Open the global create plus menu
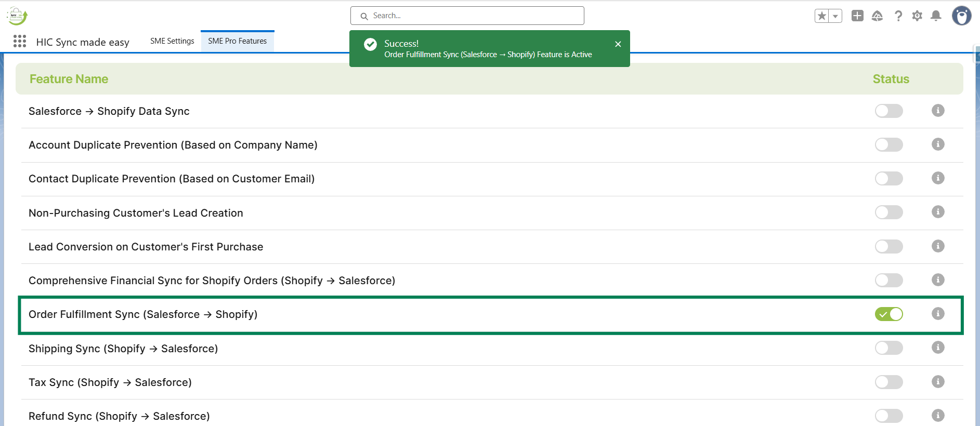This screenshot has width=980, height=426. tap(857, 16)
